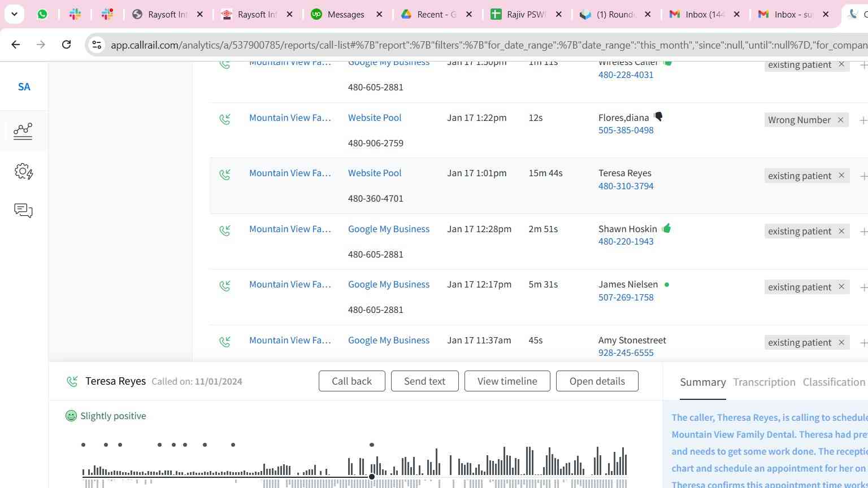Click the site information icon in address bar

coord(97,45)
